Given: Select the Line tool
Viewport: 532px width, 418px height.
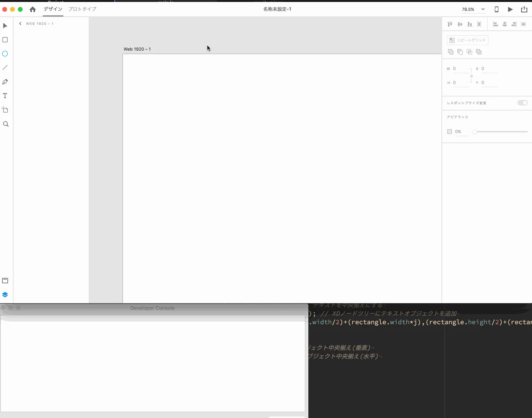Looking at the screenshot, I should pos(5,68).
